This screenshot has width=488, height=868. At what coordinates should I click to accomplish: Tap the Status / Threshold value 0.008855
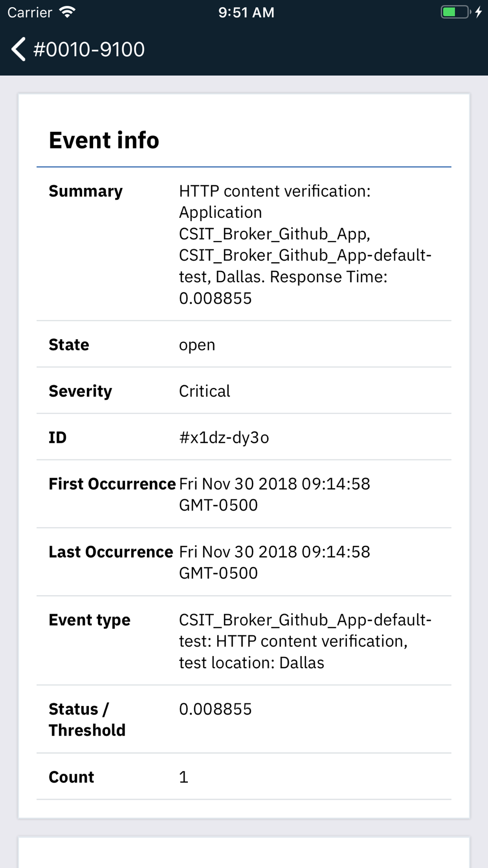(215, 709)
